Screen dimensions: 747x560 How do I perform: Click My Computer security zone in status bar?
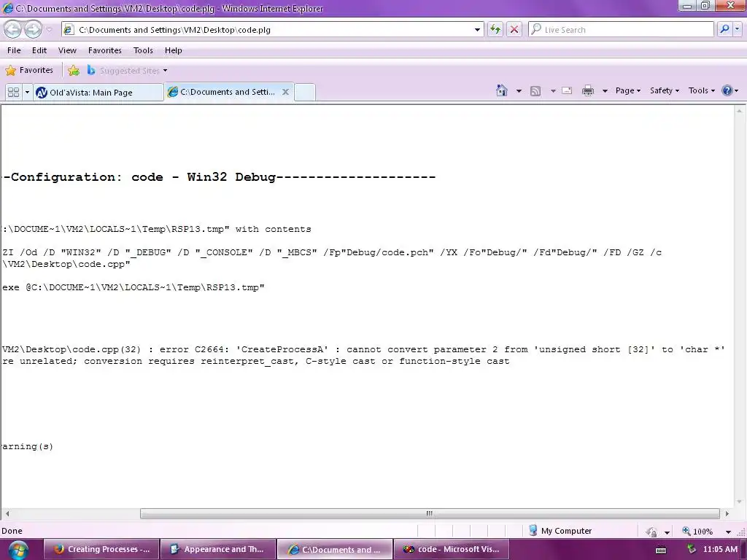click(560, 531)
